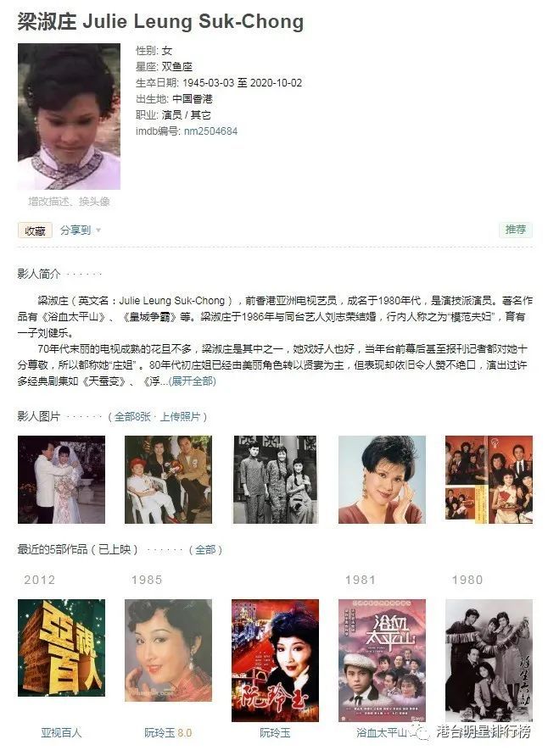Viewport: 548px width, 756px height.
Task: Click the green 推荐 recommend button
Action: click(x=516, y=230)
